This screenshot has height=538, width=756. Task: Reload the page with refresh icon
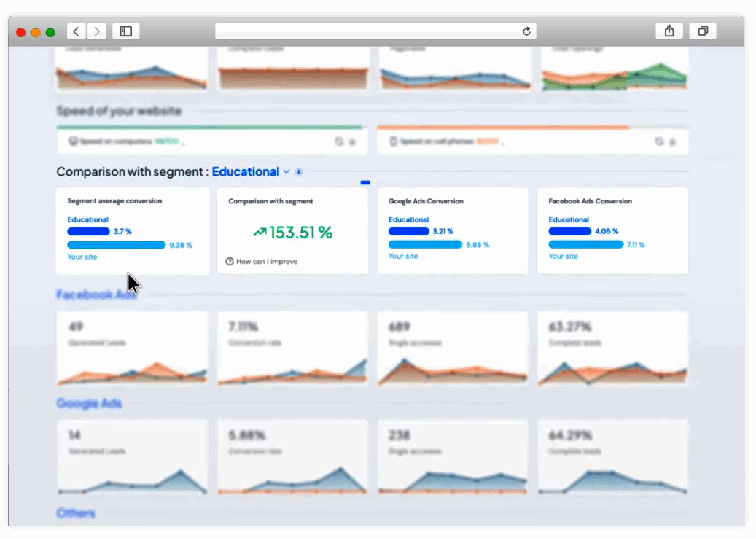tap(526, 31)
